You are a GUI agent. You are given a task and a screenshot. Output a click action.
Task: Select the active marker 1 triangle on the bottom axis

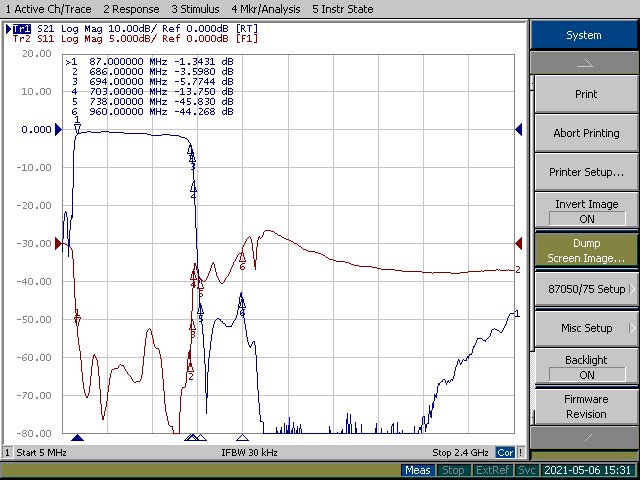(77, 438)
